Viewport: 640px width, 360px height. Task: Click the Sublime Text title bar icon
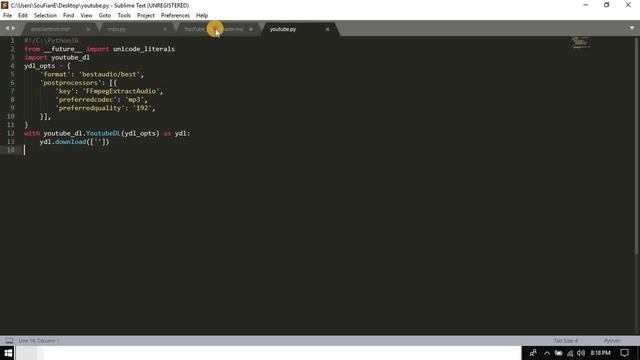(x=4, y=5)
